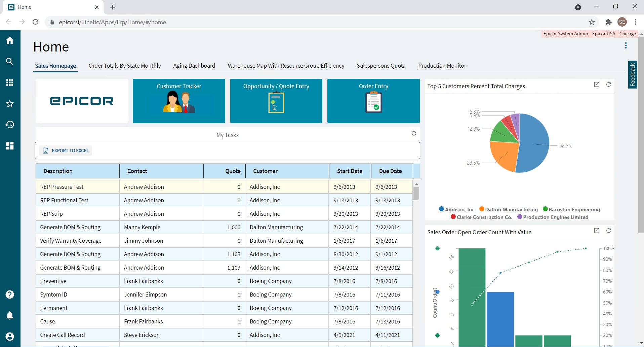The width and height of the screenshot is (644, 347).
Task: Toggle Dalton Manufacturing legend series
Action: tap(508, 209)
